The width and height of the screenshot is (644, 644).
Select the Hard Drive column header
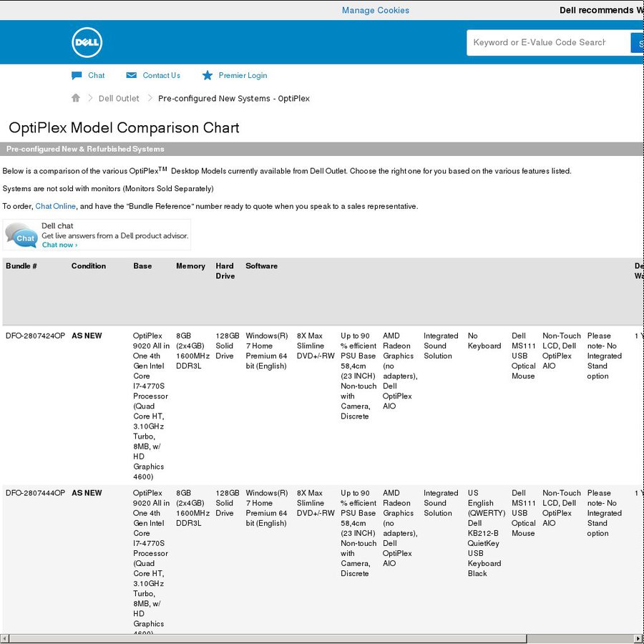225,271
